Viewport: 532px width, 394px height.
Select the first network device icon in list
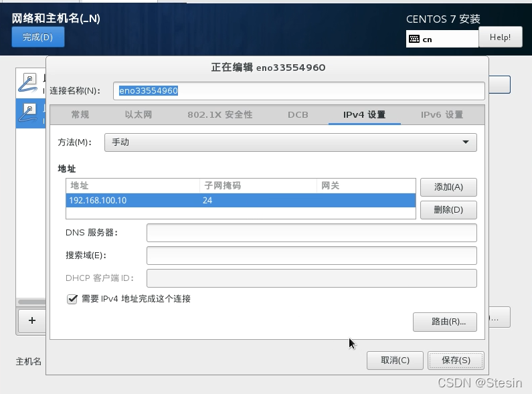coord(28,83)
